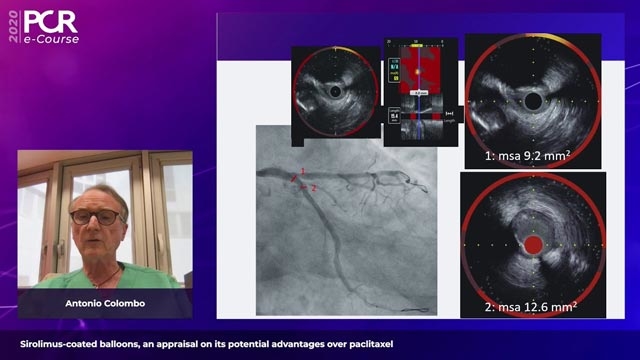This screenshot has height=360, width=640.
Task: Click the small IVUS cross-section image above the angiogram
Action: 336,92
